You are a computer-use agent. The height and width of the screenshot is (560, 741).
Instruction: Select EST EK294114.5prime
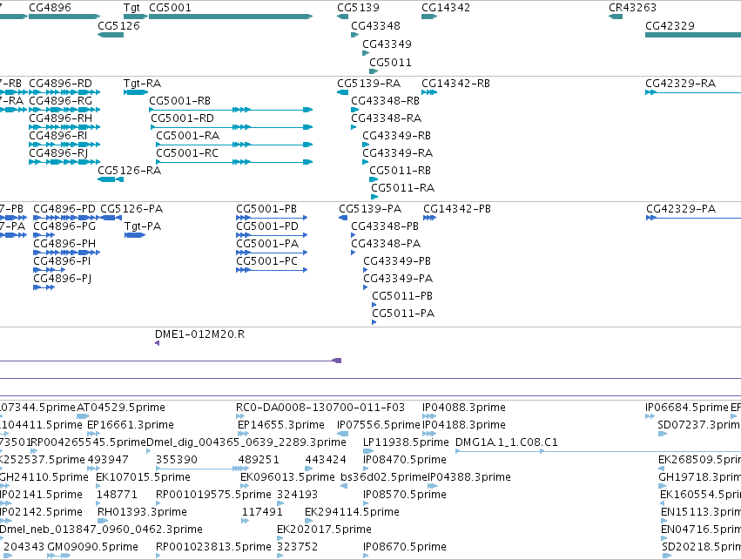352,512
